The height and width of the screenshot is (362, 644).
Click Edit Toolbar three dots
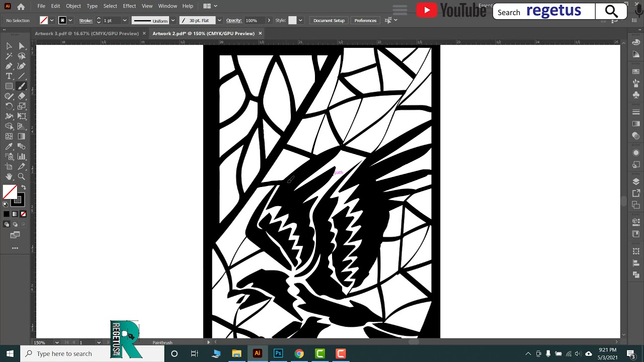click(15, 248)
